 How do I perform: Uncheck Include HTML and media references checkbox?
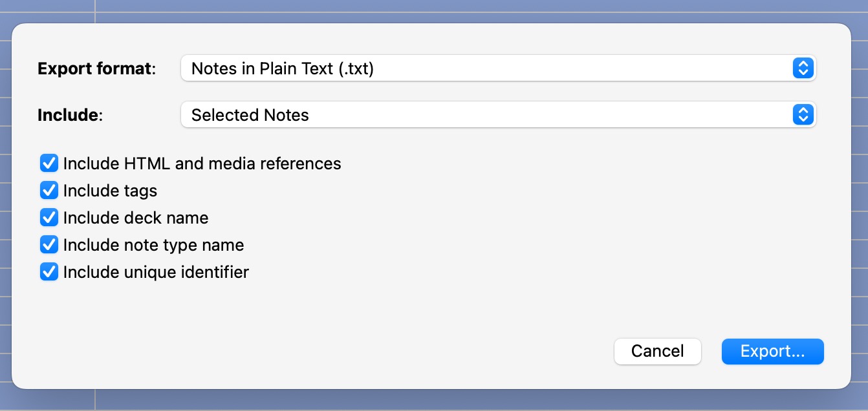(x=49, y=163)
